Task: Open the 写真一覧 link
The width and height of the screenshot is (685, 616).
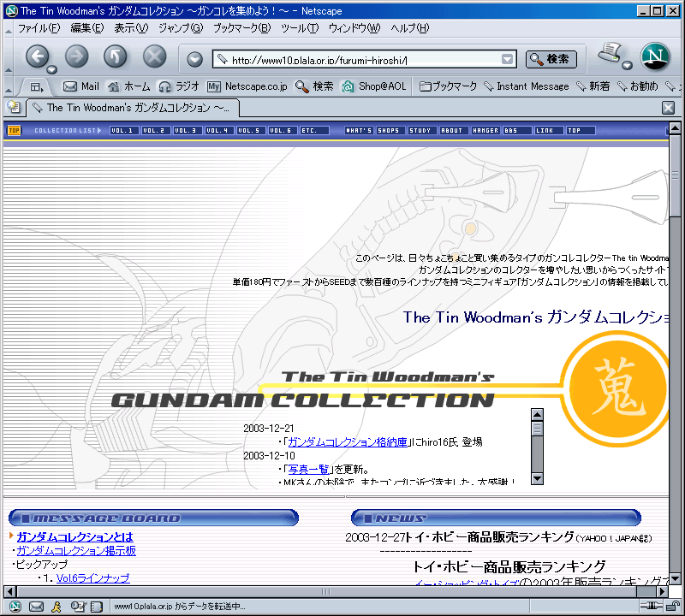Action: pos(308,470)
